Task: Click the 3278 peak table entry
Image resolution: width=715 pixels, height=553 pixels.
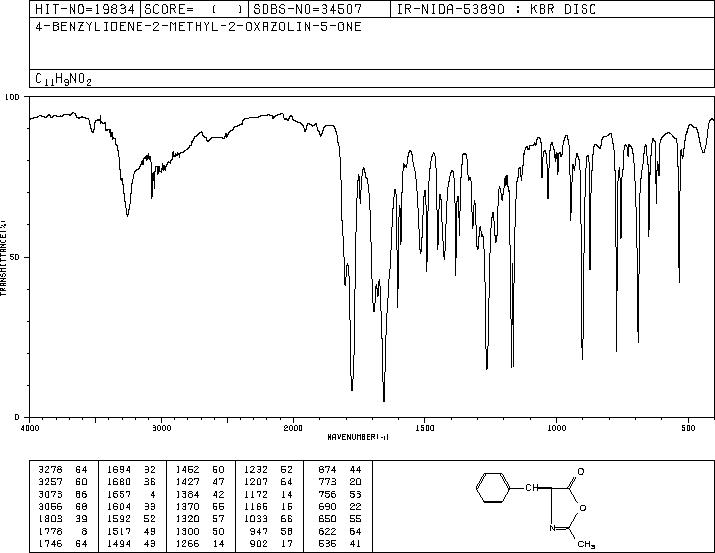Action: point(63,470)
